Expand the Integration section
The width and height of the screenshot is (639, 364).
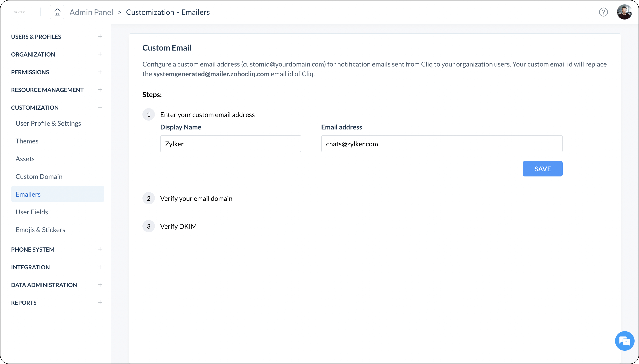[100, 267]
